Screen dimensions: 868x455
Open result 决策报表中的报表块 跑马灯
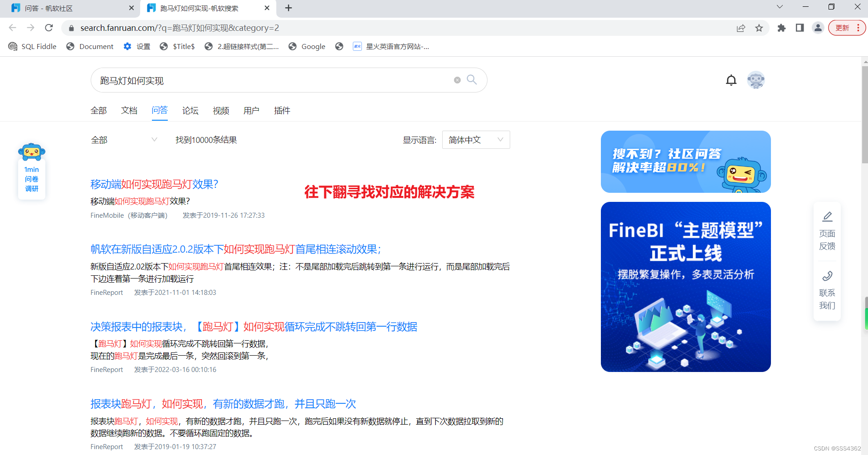coord(254,327)
